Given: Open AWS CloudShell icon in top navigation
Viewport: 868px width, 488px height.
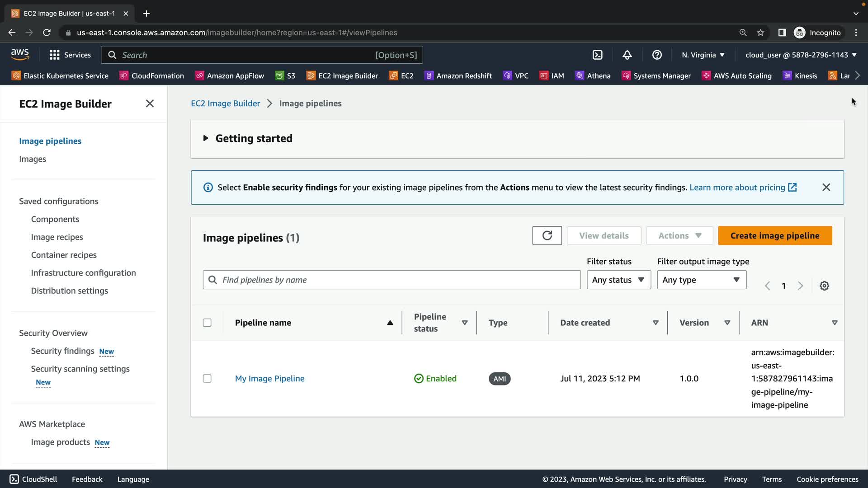Looking at the screenshot, I should click(597, 55).
